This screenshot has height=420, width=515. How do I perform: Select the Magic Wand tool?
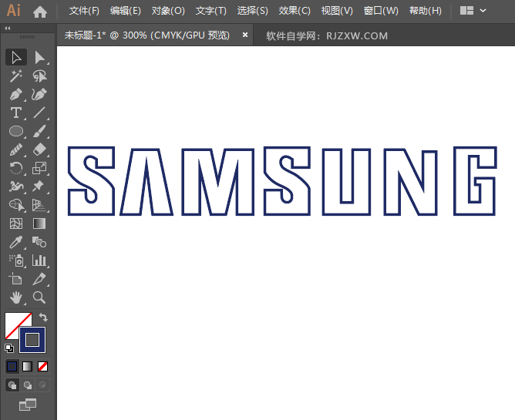point(16,76)
